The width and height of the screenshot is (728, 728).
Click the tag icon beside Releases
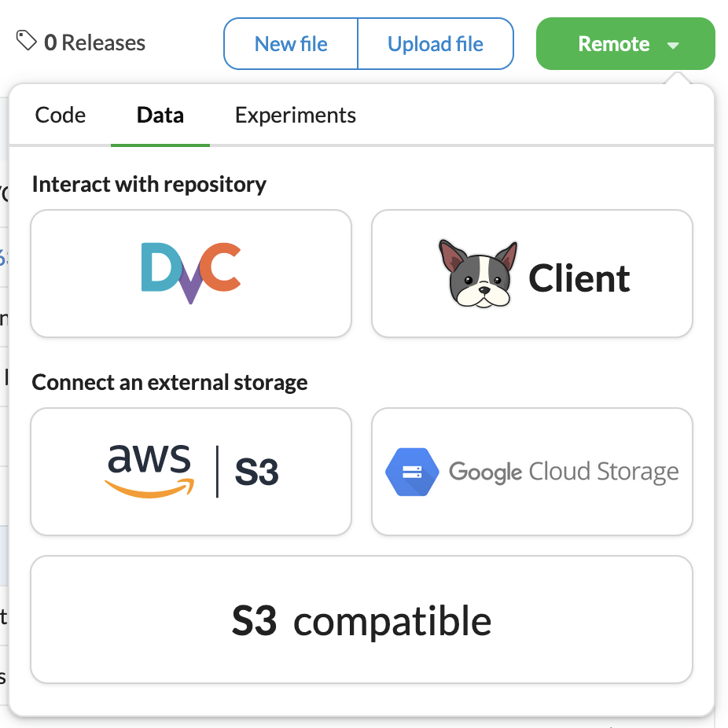[x=27, y=40]
